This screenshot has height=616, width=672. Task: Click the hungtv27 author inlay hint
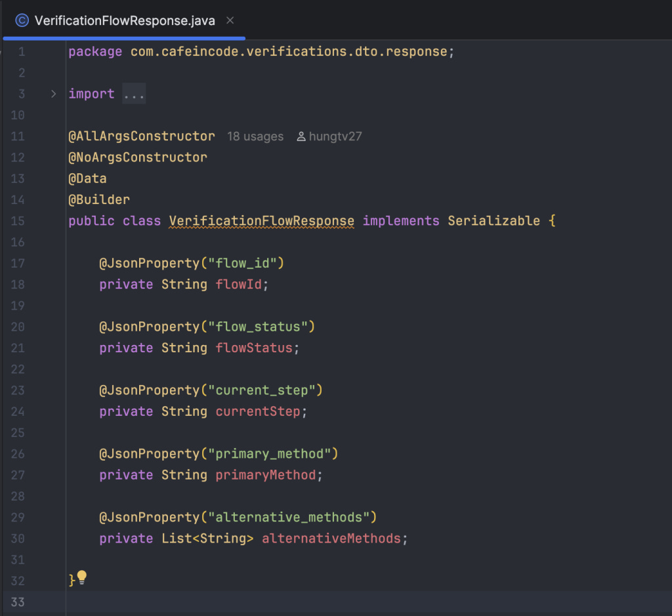[x=335, y=136]
